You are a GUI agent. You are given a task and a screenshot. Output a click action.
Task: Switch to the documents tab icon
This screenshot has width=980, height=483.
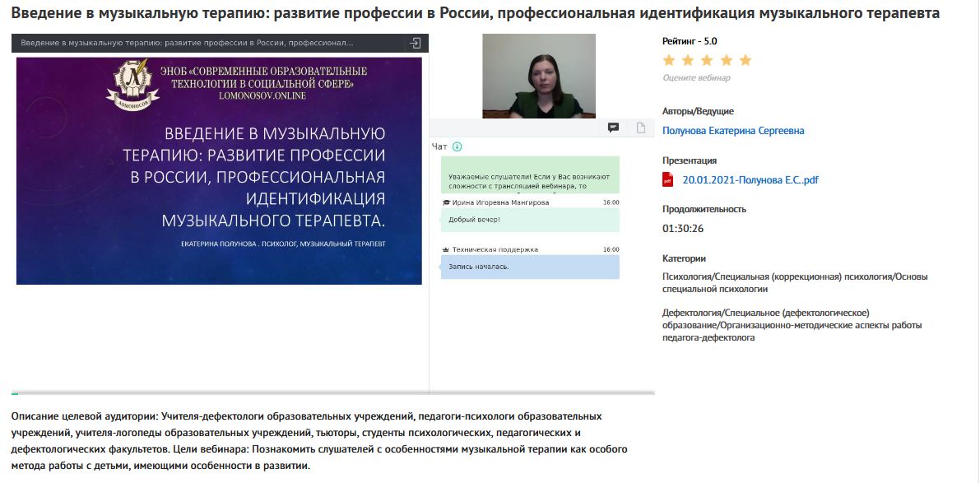point(640,128)
